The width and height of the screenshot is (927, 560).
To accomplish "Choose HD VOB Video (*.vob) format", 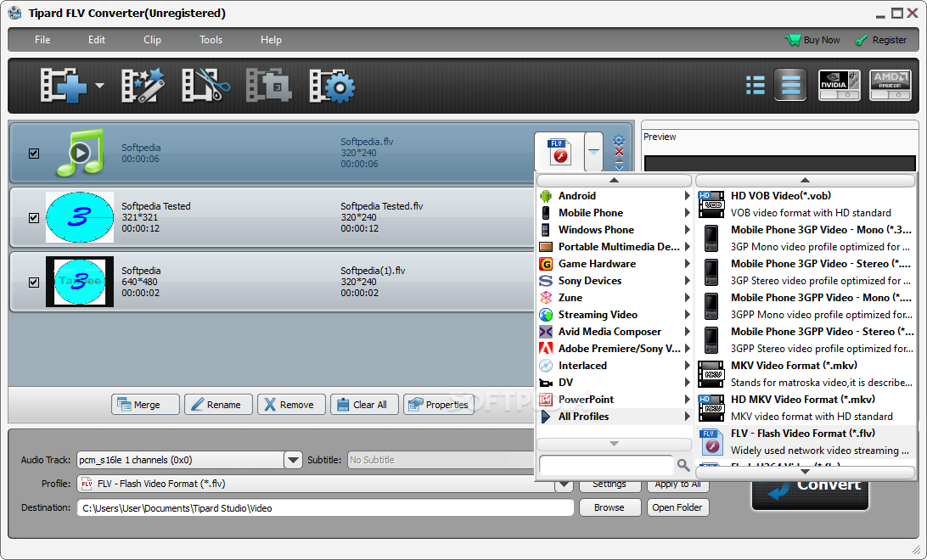I will [x=806, y=204].
